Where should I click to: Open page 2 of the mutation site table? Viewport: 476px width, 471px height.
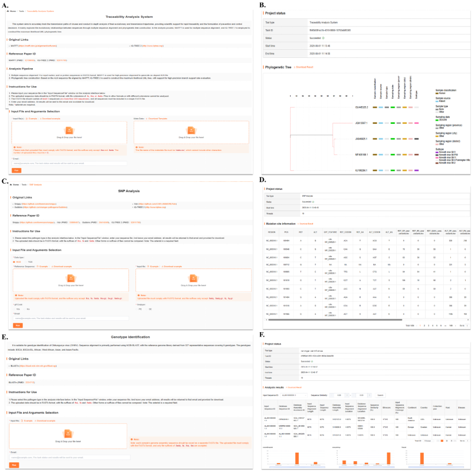pyautogui.click(x=424, y=325)
